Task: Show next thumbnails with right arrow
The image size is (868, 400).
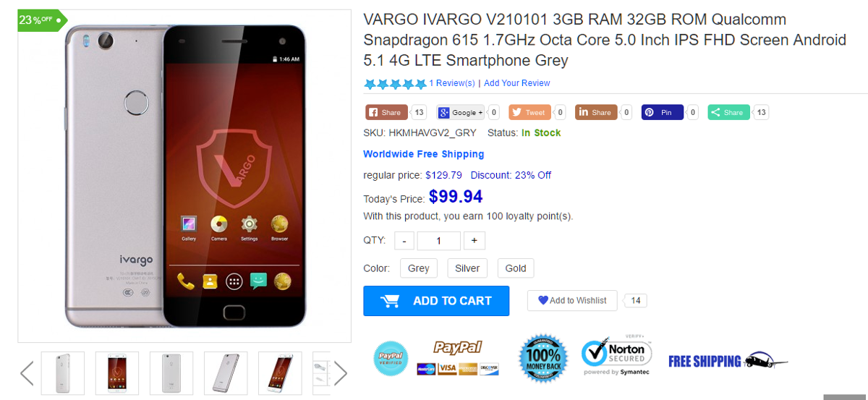Action: [x=341, y=373]
